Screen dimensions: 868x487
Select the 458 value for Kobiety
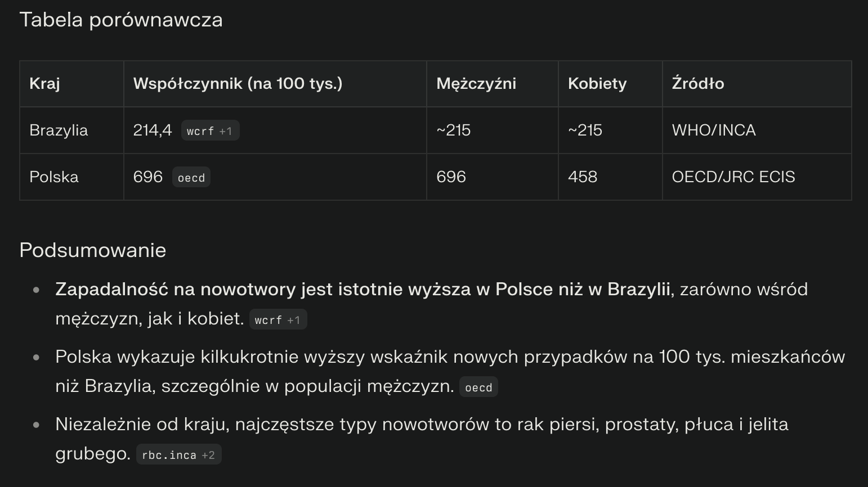583,177
